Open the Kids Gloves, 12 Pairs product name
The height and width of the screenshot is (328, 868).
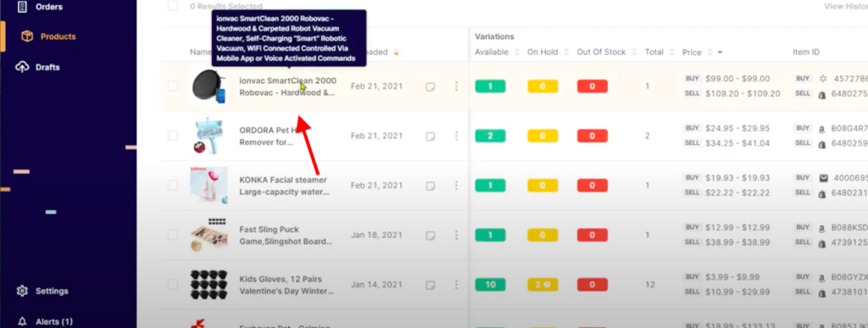[287, 285]
